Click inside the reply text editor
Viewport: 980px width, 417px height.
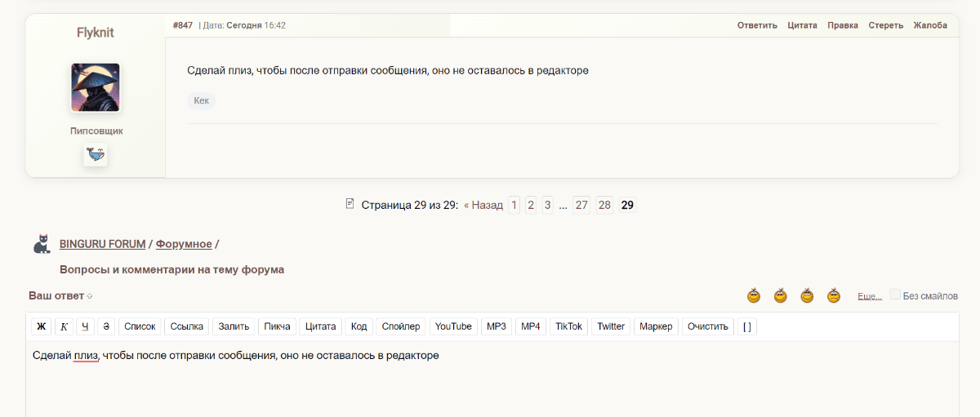point(490,384)
